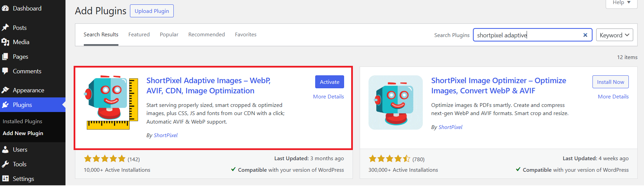Click ShortPixel author link under Adaptive Images
This screenshot has height=186, width=644.
pyautogui.click(x=166, y=135)
